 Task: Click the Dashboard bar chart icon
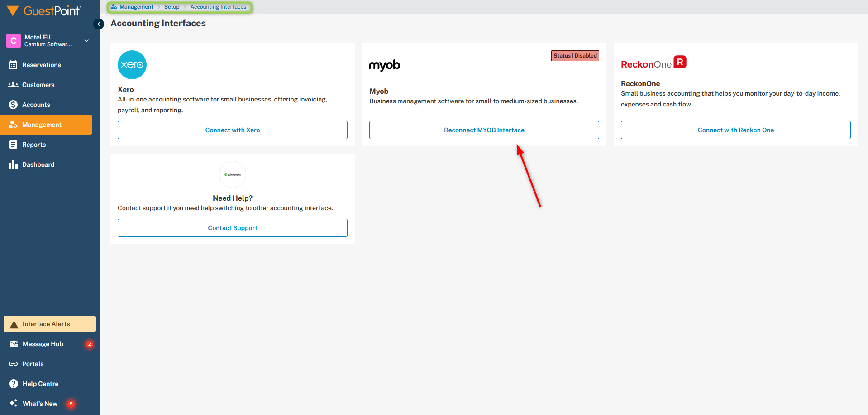pyautogui.click(x=13, y=164)
